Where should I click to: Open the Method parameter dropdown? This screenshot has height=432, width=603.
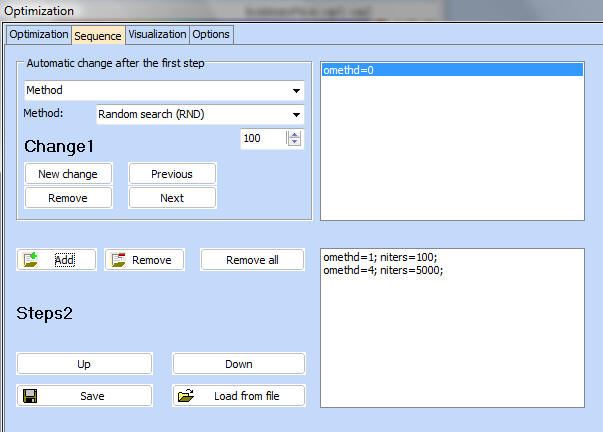[296, 90]
